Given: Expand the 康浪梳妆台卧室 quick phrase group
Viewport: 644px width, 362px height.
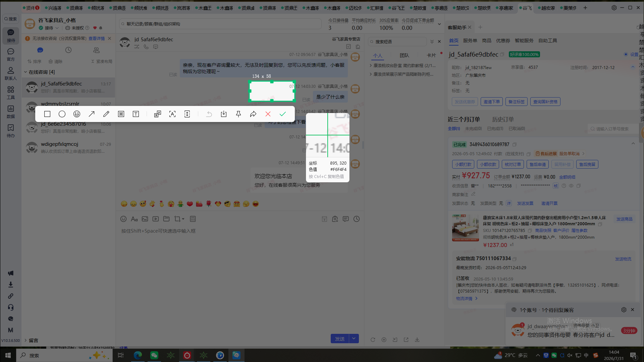Looking at the screenshot, I should point(371,66).
